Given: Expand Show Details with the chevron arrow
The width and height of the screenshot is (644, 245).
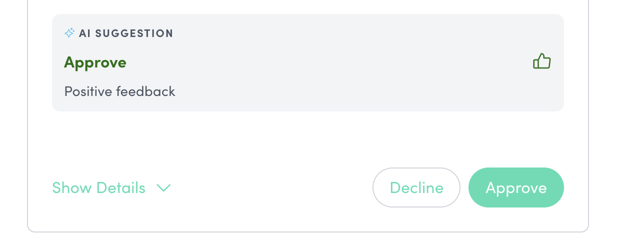Looking at the screenshot, I should (163, 188).
